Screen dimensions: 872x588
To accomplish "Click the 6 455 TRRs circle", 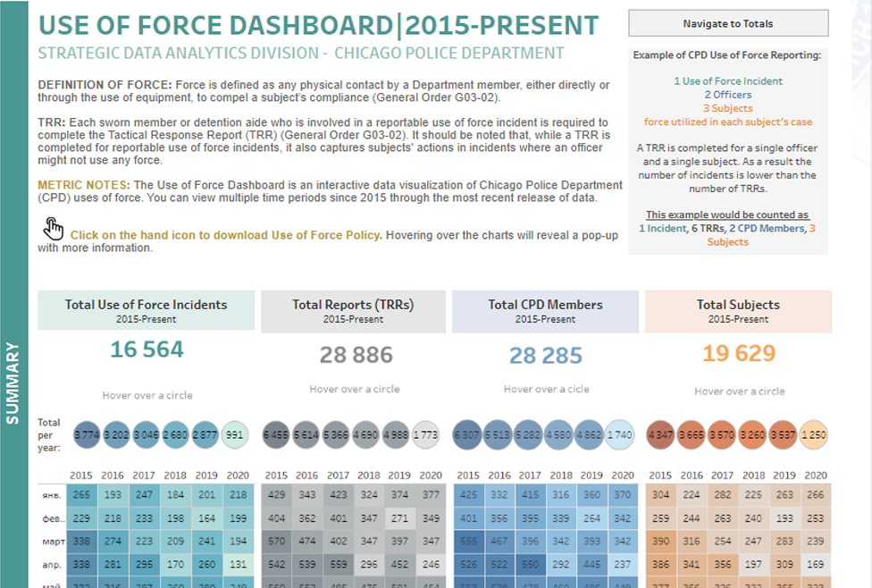I will point(276,435).
